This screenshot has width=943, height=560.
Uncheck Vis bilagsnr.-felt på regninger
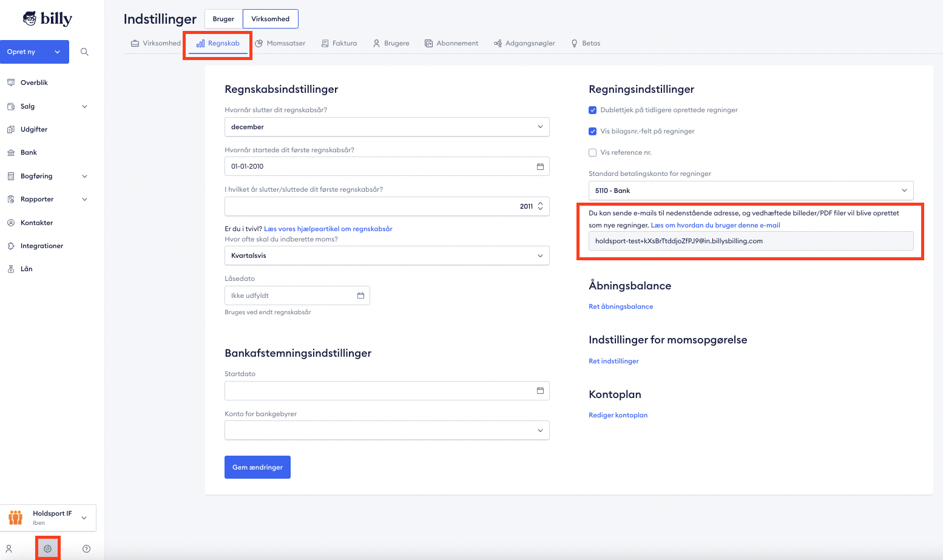[x=592, y=131]
